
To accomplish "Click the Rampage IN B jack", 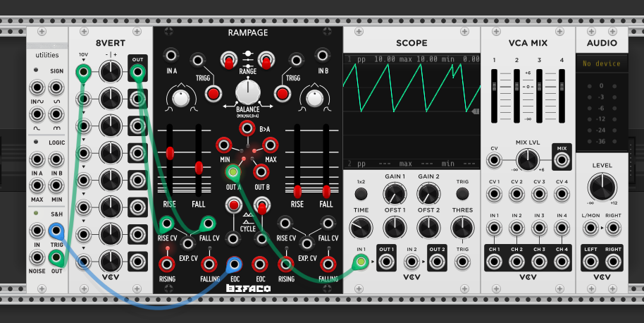I will (x=323, y=55).
